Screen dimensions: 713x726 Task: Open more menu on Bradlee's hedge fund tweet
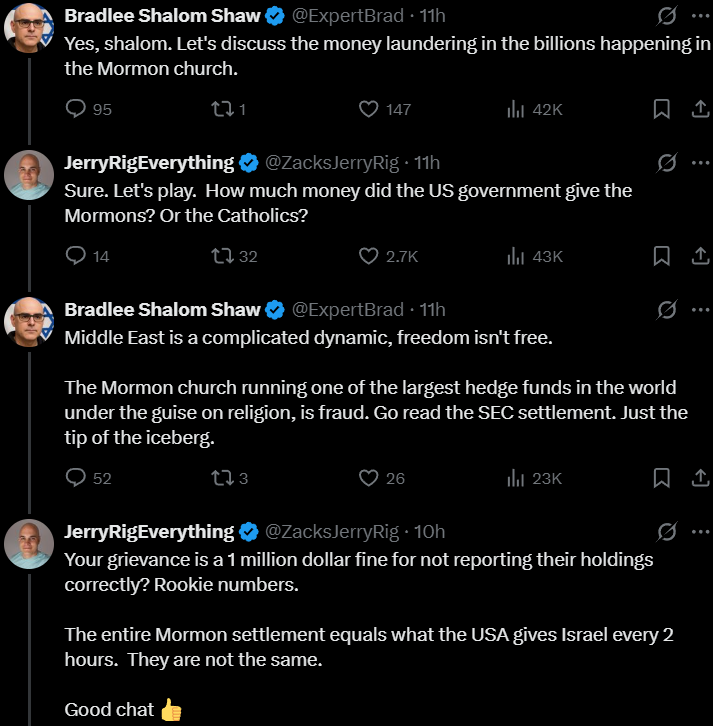700,310
